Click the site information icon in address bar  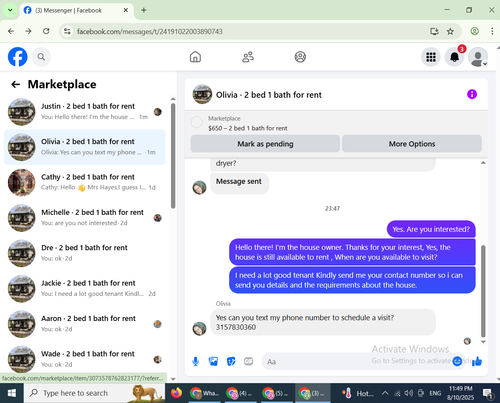67,31
